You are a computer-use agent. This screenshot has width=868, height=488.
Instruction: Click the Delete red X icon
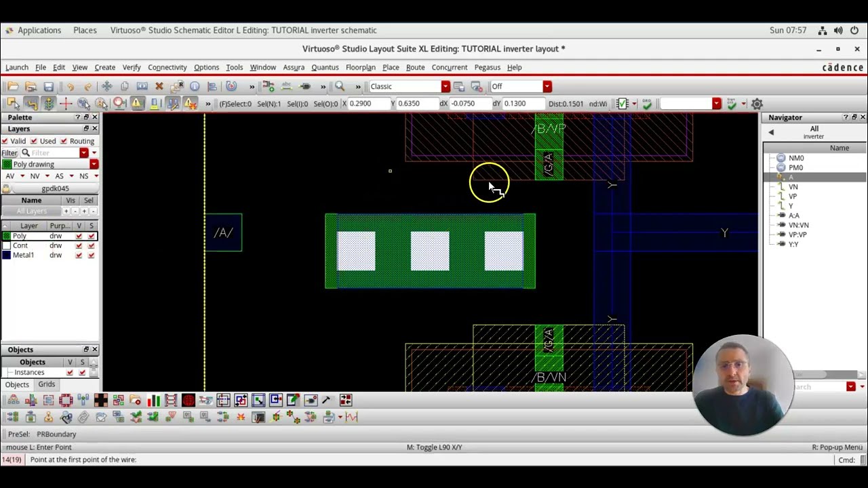coord(159,87)
